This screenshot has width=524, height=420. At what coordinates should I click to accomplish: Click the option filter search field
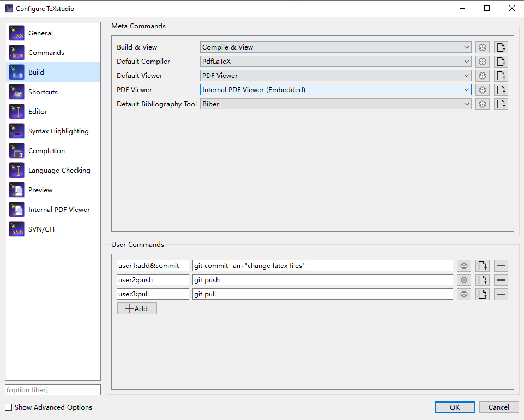tap(53, 390)
